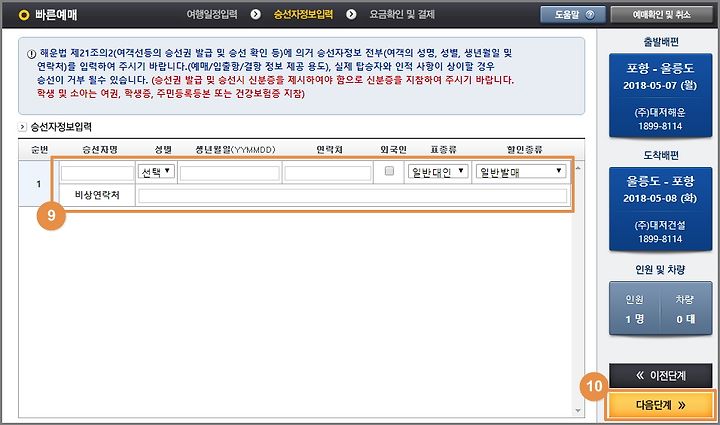
Task: Click the (주)대저건설 company text
Action: 660,225
